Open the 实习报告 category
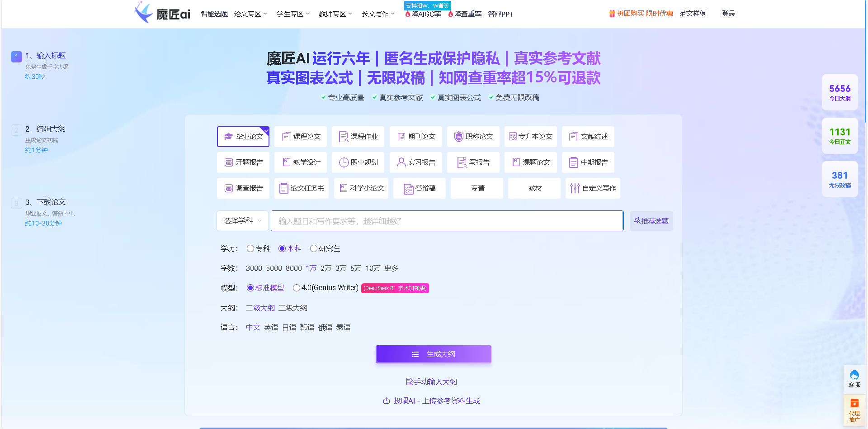Image resolution: width=868 pixels, height=429 pixels. tap(415, 162)
